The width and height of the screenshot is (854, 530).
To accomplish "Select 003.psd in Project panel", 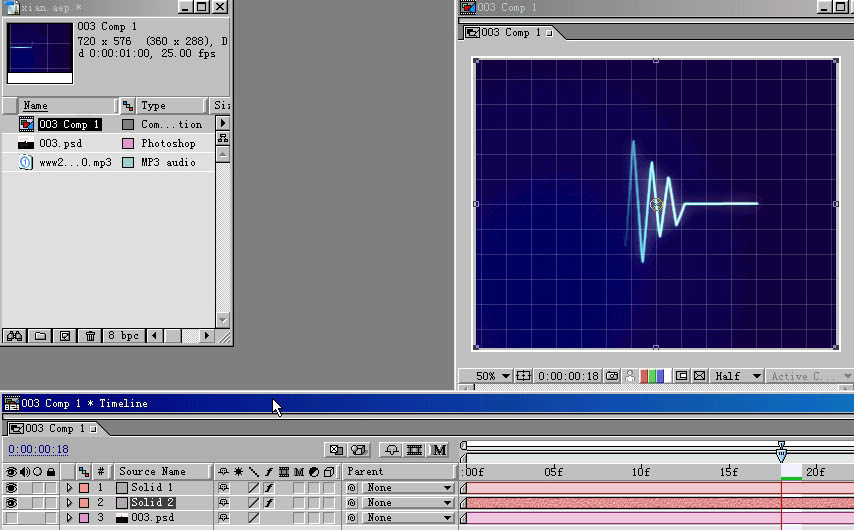I will [x=60, y=143].
